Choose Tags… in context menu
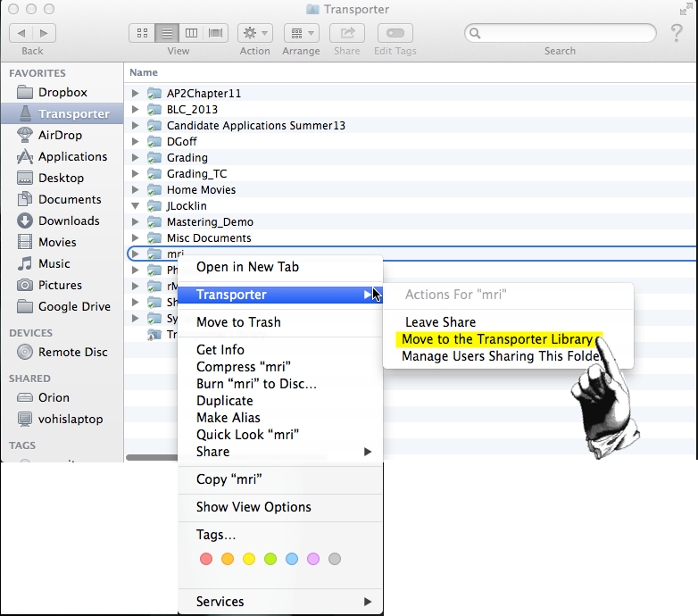The width and height of the screenshot is (698, 616). (x=280, y=535)
